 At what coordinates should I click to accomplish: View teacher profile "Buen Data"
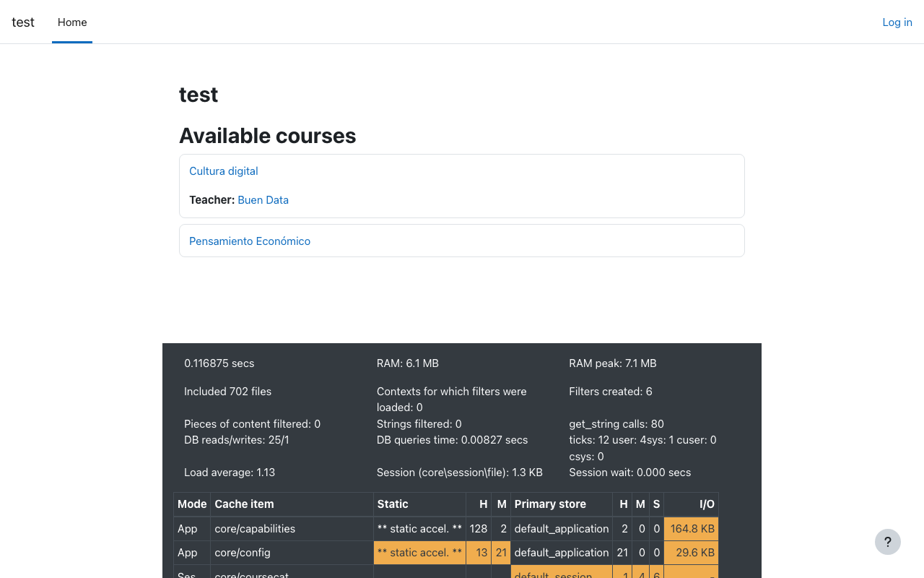[263, 199]
